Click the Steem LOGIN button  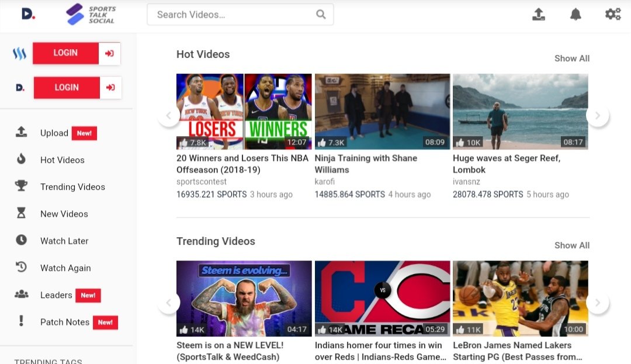click(x=65, y=53)
